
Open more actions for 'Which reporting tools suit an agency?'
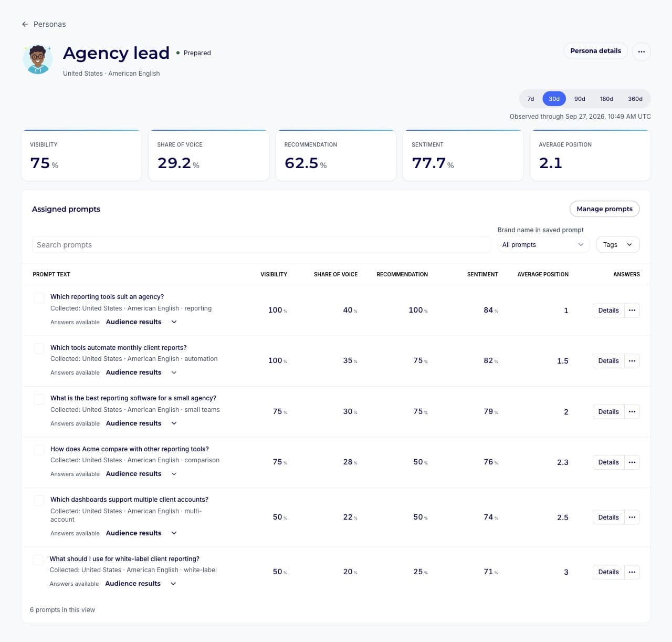(x=632, y=310)
